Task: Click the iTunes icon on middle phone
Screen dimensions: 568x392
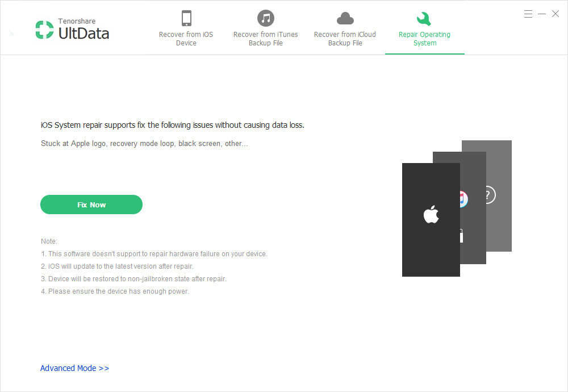Action: (463, 199)
